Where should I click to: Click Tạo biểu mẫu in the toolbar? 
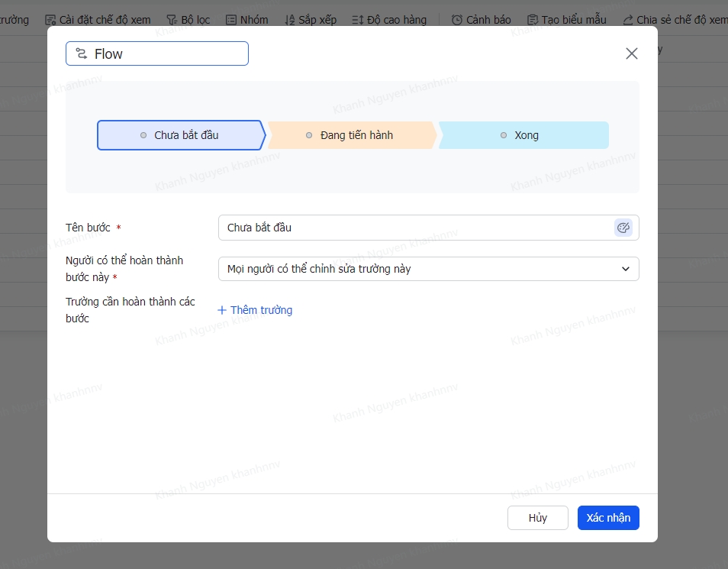click(566, 20)
